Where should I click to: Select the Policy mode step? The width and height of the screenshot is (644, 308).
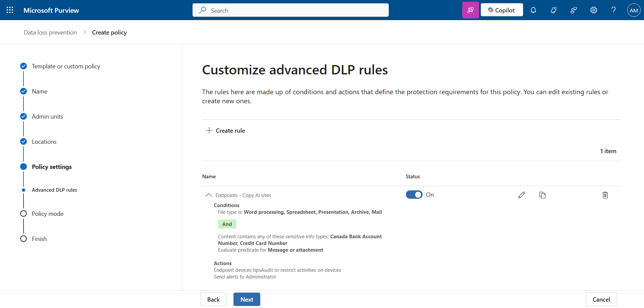pyautogui.click(x=47, y=214)
